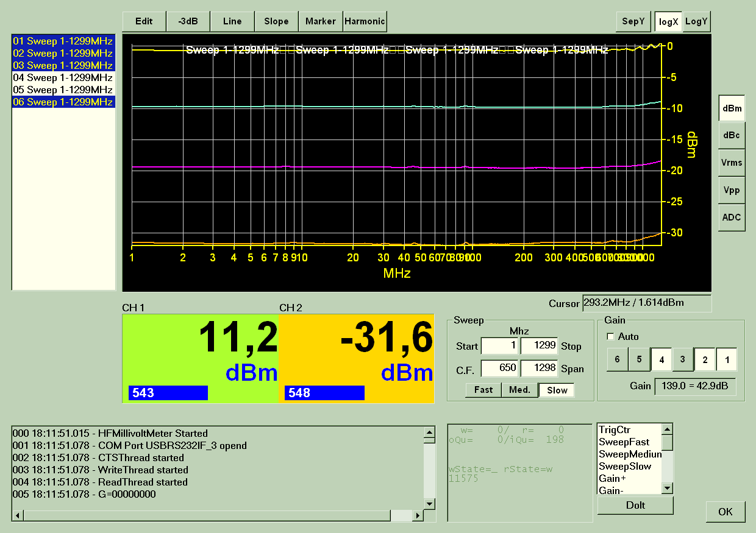Click the C.F. center frequency field
Viewport: 756px width, 533px height.
[x=500, y=368]
